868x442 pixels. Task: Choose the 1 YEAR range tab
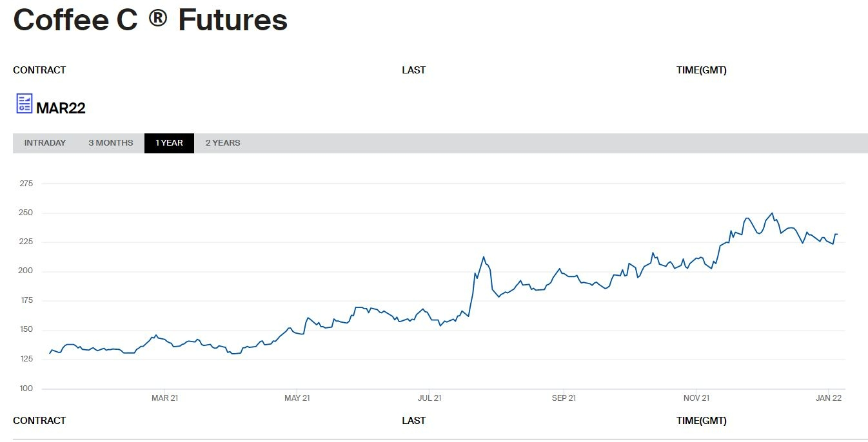click(x=169, y=143)
